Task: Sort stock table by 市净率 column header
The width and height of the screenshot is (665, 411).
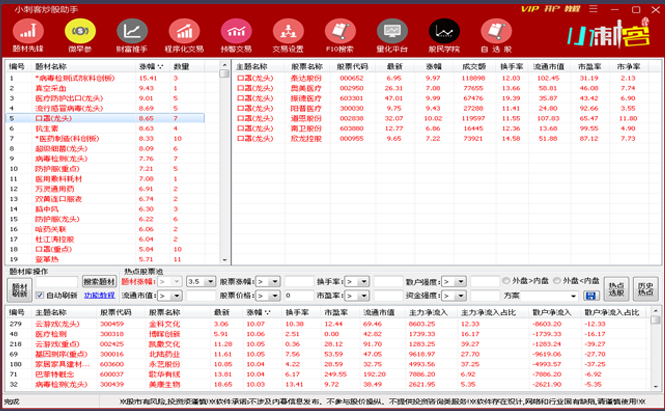Action: point(629,67)
